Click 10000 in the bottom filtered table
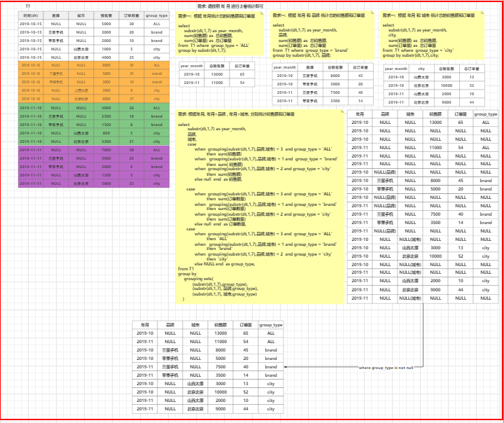This screenshot has width=504, height=423. point(220,392)
